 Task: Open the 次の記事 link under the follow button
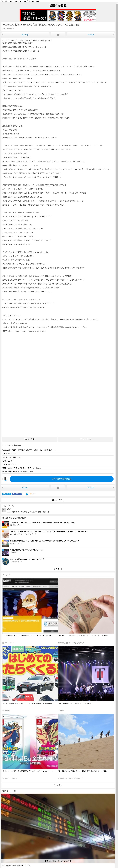pos(91,488)
